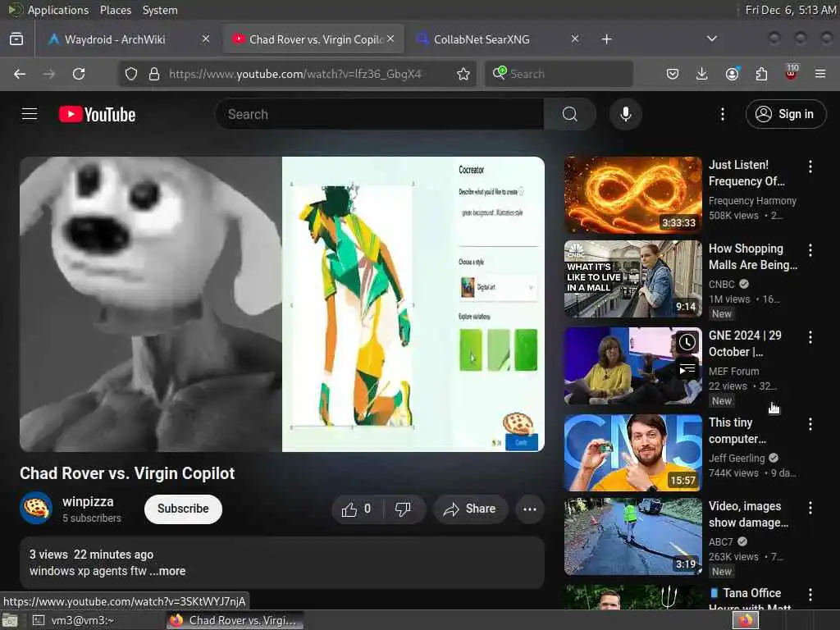Open How Shopping Malls thumbnail

coord(632,279)
